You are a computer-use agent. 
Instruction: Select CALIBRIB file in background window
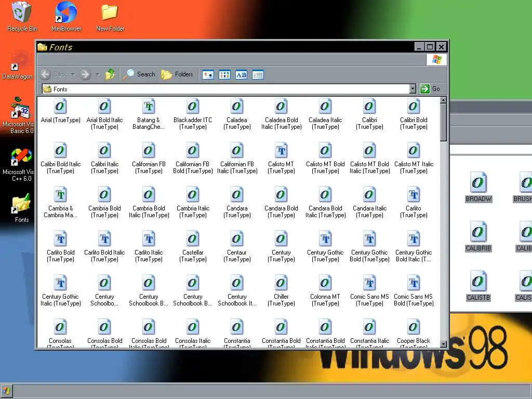478,236
